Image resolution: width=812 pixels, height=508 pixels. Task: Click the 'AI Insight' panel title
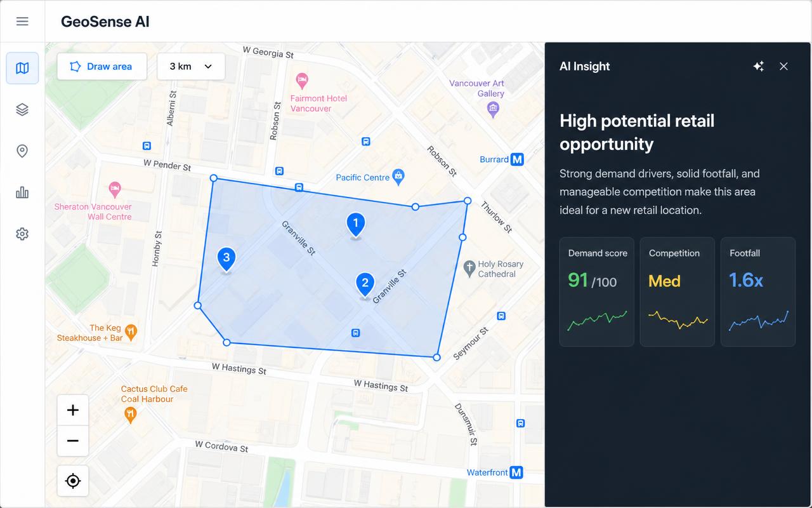pos(585,67)
